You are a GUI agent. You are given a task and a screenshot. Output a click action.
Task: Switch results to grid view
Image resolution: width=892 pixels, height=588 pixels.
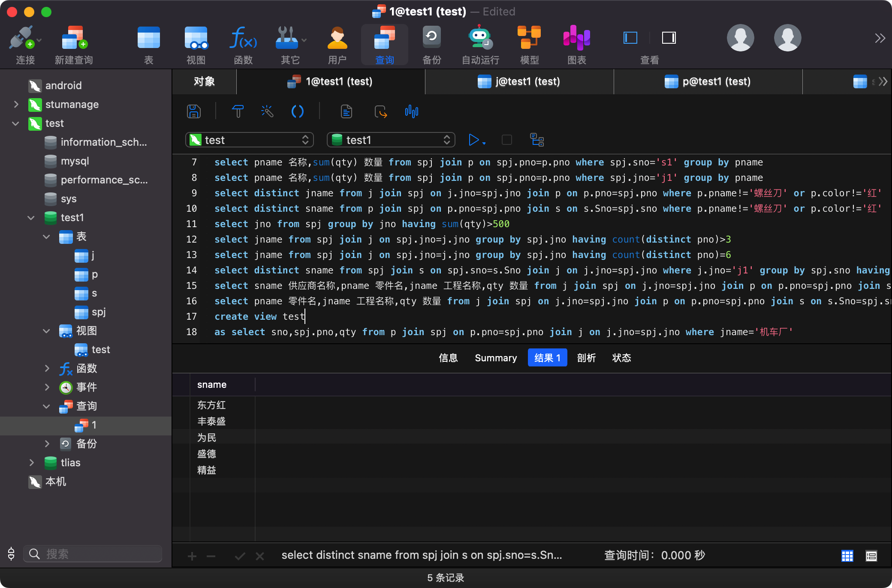click(847, 556)
